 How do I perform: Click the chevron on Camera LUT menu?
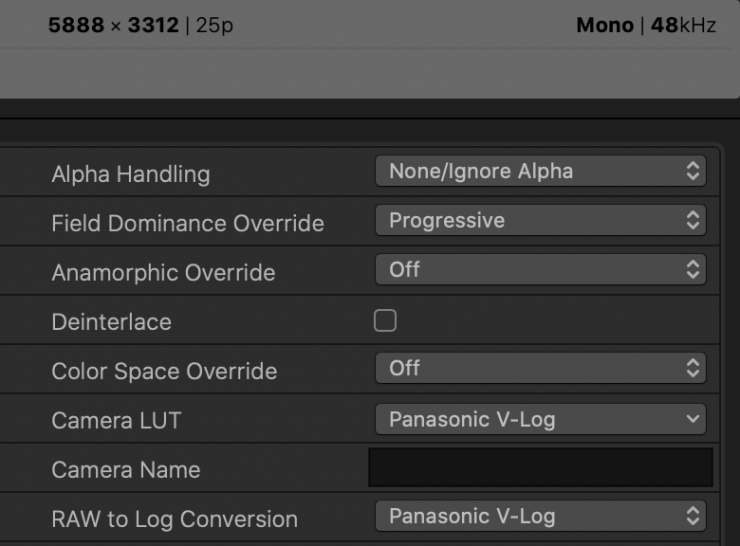click(x=693, y=420)
